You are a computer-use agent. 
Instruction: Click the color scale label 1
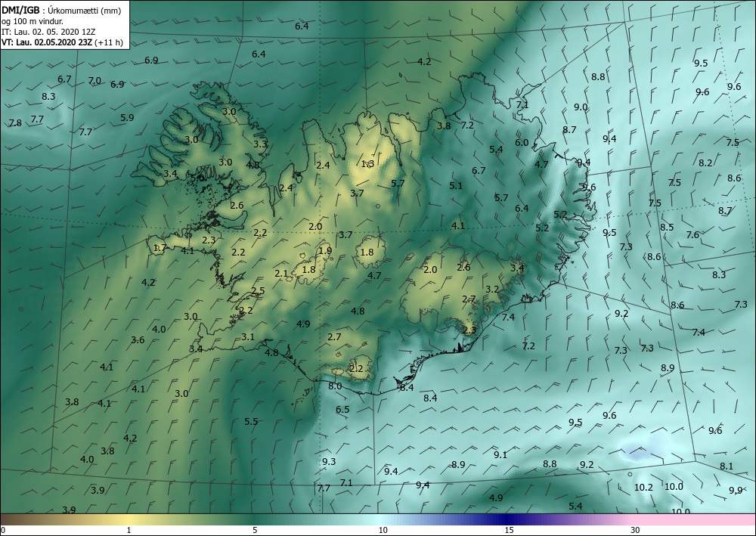point(129,531)
